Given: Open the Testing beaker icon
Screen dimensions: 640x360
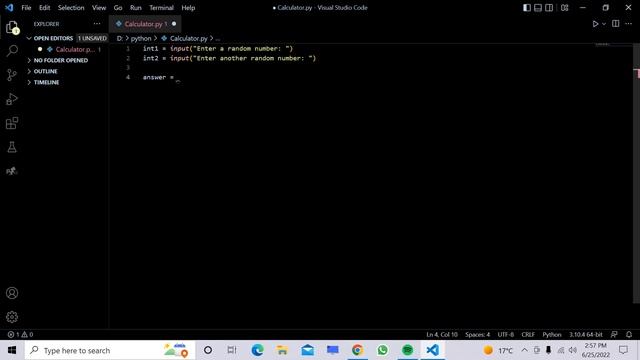Looking at the screenshot, I should click(12, 147).
